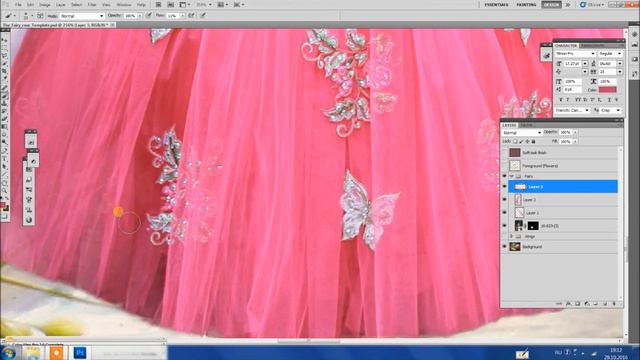The width and height of the screenshot is (640, 360).
Task: Hide the Background layer eye icon
Action: 504,247
